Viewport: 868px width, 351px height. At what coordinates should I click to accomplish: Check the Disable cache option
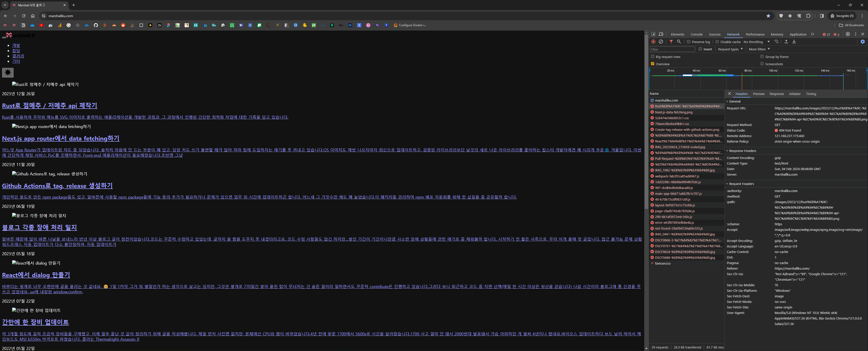coord(717,42)
